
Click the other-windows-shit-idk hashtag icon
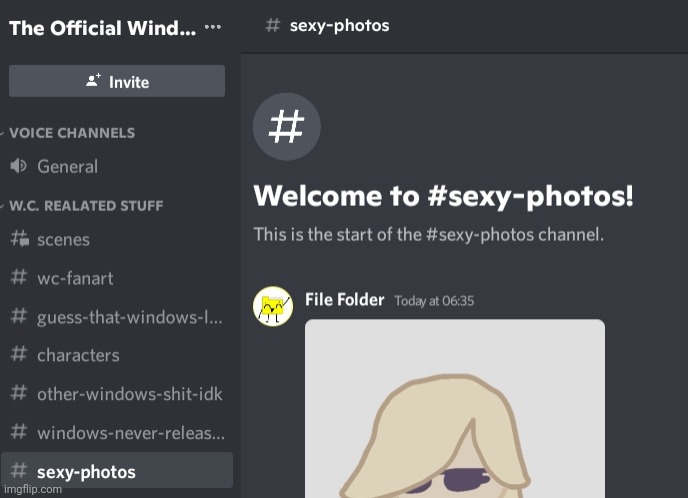(x=19, y=393)
